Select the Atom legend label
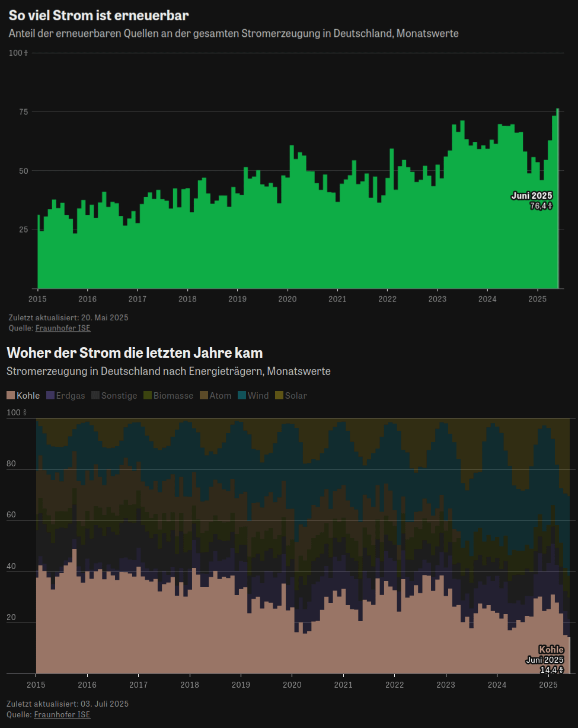The height and width of the screenshot is (728, 578). (221, 395)
